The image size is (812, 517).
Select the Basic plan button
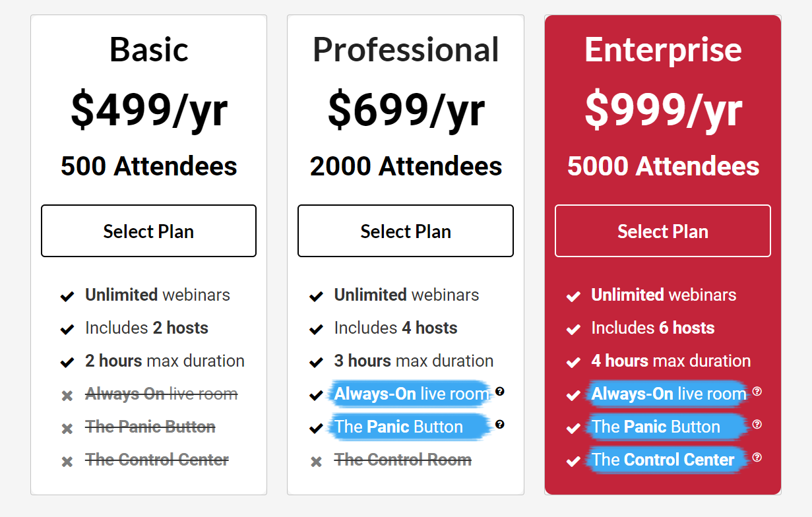click(x=148, y=231)
